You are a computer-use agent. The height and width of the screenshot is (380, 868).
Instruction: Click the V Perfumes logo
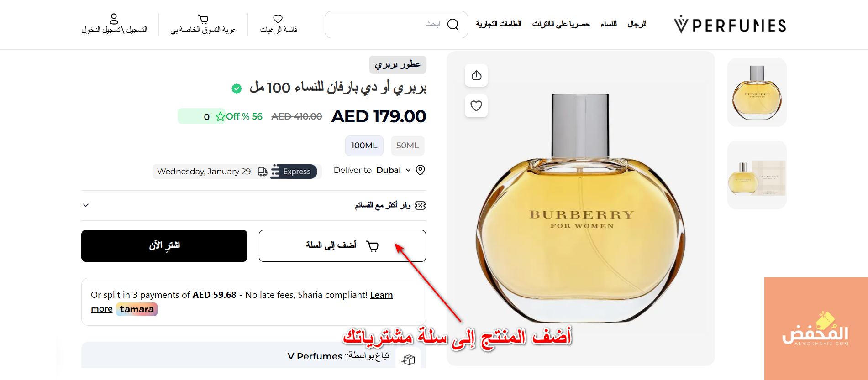[x=730, y=25]
